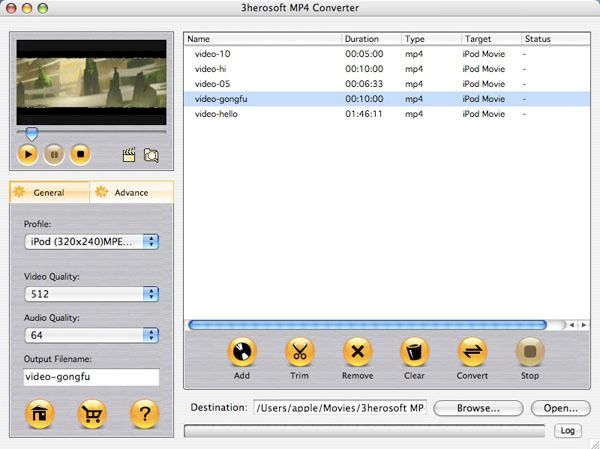The image size is (600, 449).
Task: Add a file with the Add icon
Action: click(242, 351)
